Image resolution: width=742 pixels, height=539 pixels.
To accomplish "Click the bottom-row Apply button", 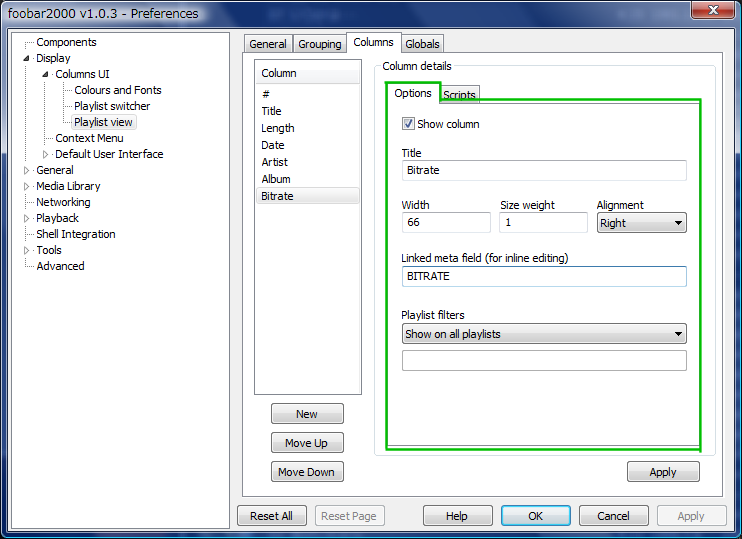I will tap(691, 516).
